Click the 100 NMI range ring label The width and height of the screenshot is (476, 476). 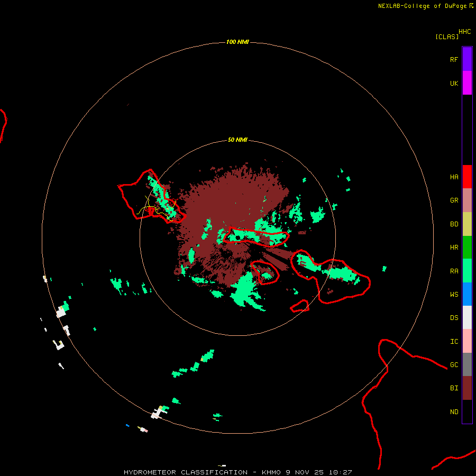tap(237, 42)
